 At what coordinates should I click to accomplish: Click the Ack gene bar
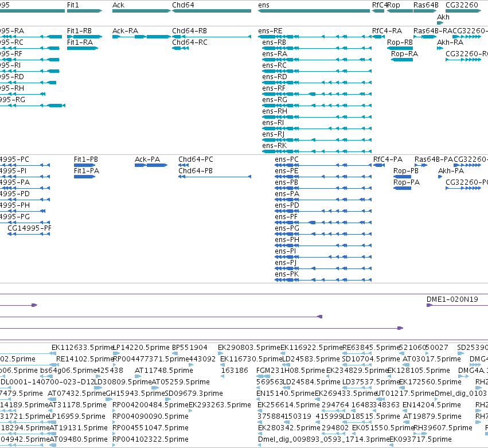point(142,11)
